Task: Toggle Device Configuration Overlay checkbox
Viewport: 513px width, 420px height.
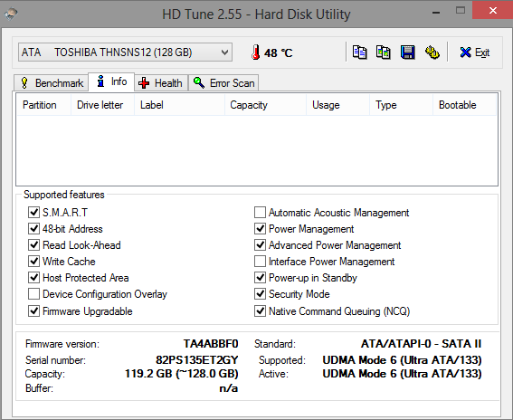Action: click(34, 294)
